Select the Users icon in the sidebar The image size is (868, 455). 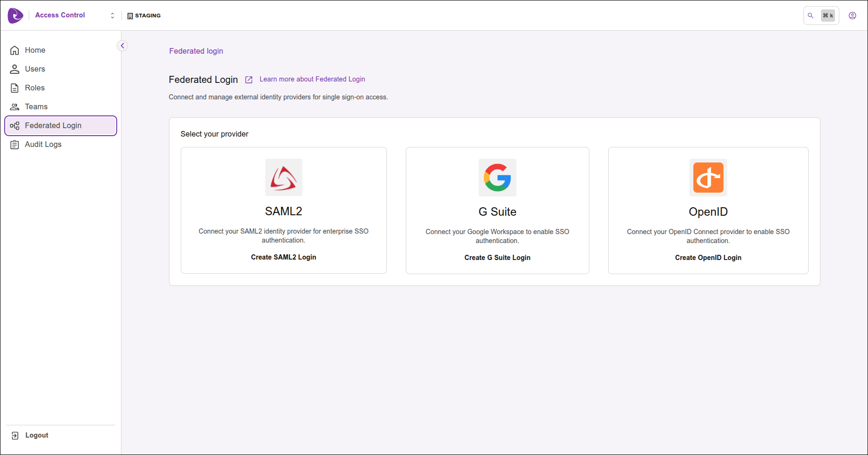tap(15, 69)
